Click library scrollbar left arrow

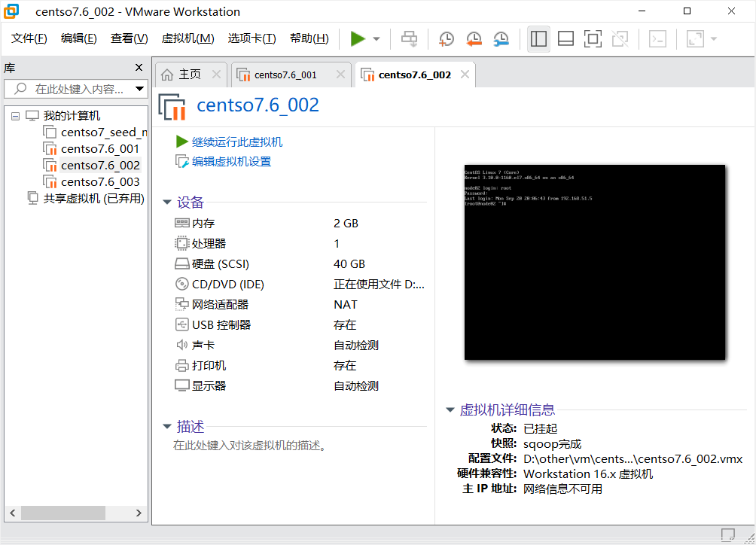pyautogui.click(x=13, y=513)
